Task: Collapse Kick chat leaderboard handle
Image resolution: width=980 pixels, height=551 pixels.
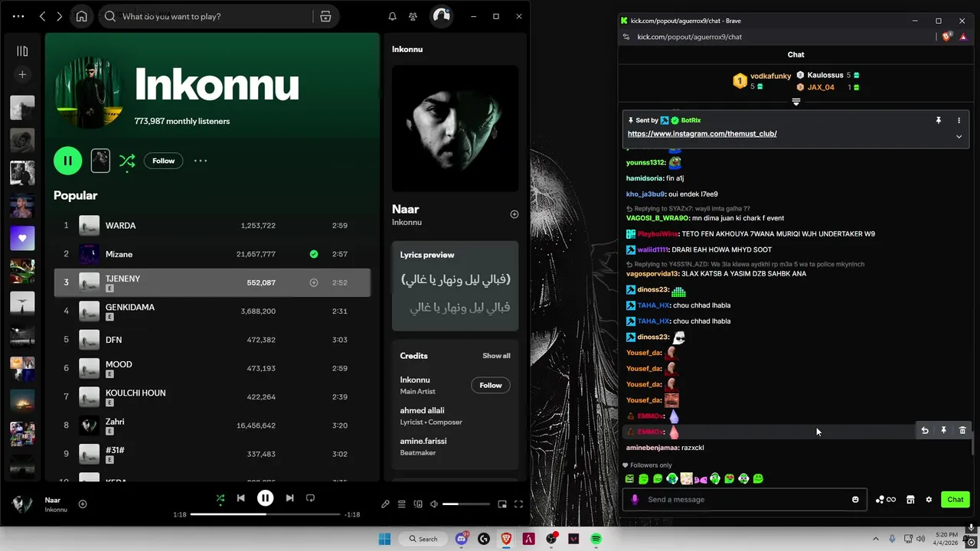Action: [796, 102]
